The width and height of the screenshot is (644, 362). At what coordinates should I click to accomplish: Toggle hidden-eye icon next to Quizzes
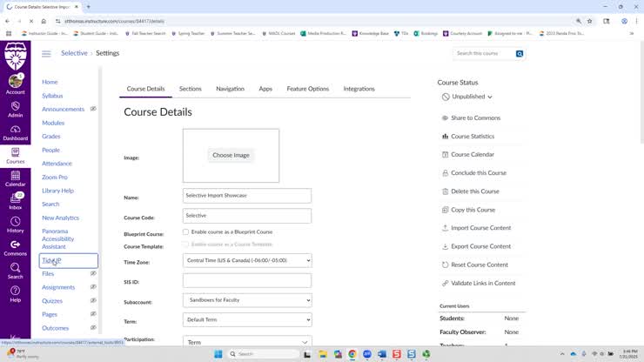[x=93, y=300]
